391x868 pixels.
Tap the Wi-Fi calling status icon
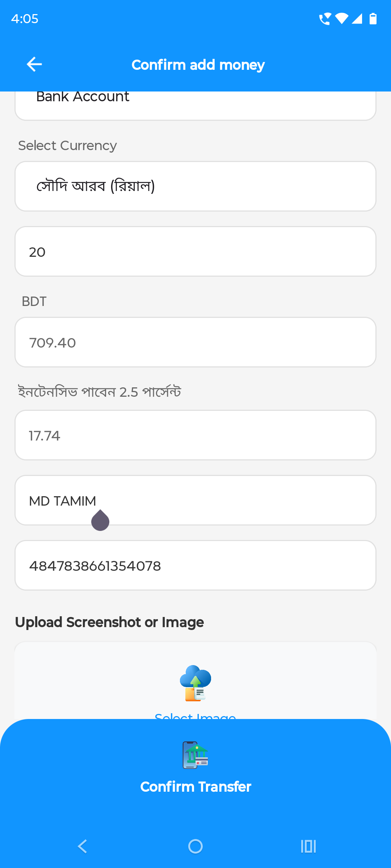click(x=325, y=18)
